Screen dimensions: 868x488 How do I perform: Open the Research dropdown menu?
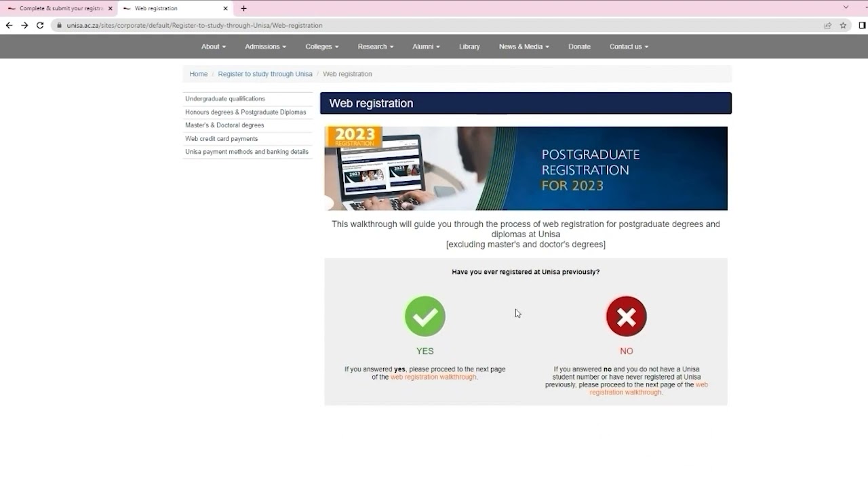point(375,47)
